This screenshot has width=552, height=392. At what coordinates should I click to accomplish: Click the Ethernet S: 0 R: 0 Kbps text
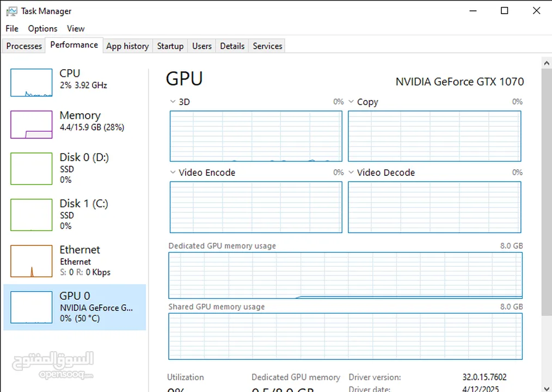[x=85, y=272]
